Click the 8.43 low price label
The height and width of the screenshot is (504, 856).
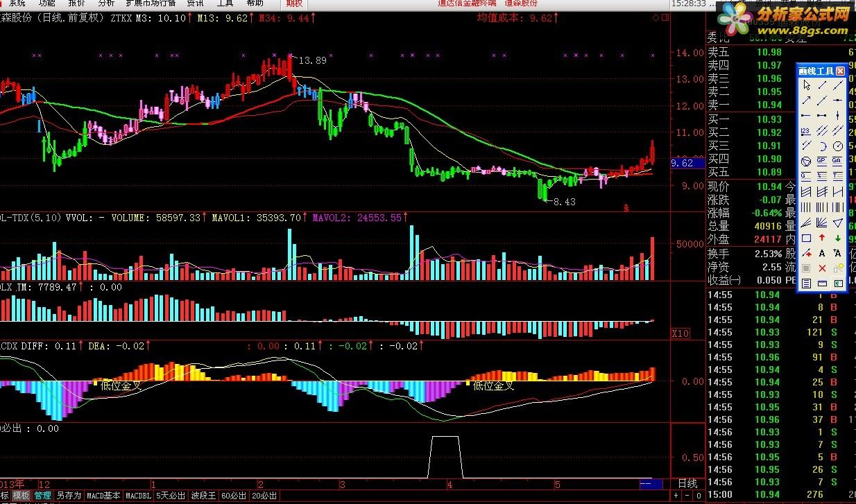coord(564,202)
